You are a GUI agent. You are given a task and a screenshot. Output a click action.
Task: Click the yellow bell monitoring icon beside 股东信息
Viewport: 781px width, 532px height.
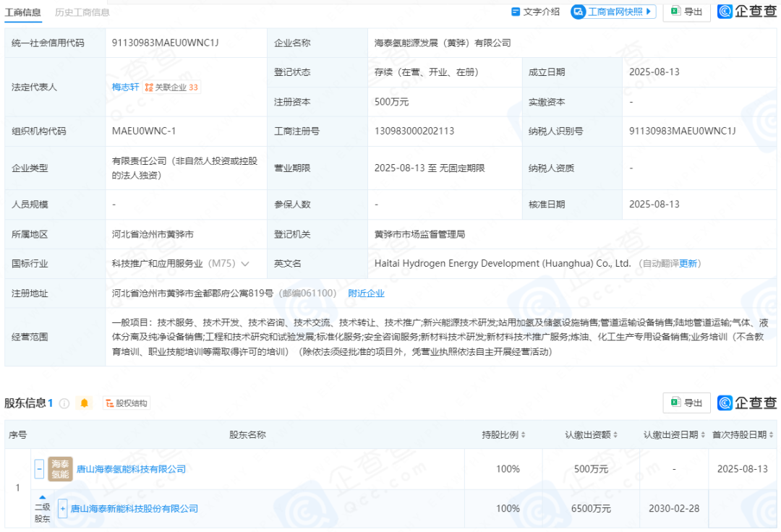[85, 403]
